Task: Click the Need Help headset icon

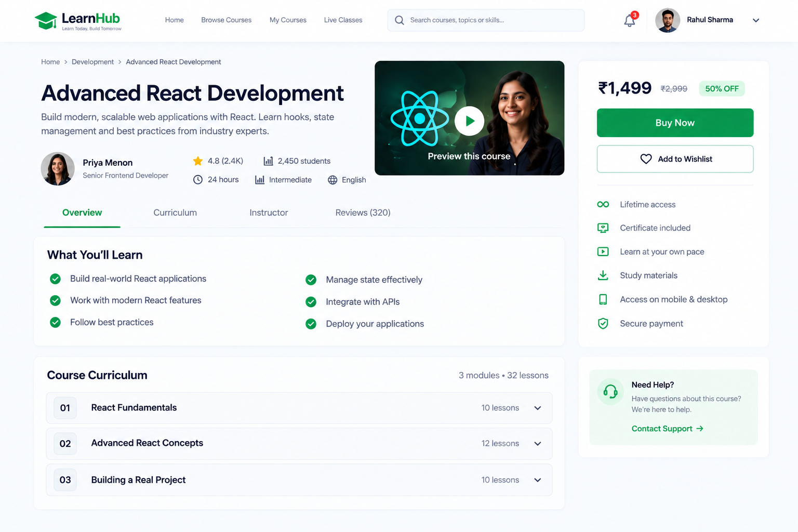Action: pyautogui.click(x=610, y=391)
